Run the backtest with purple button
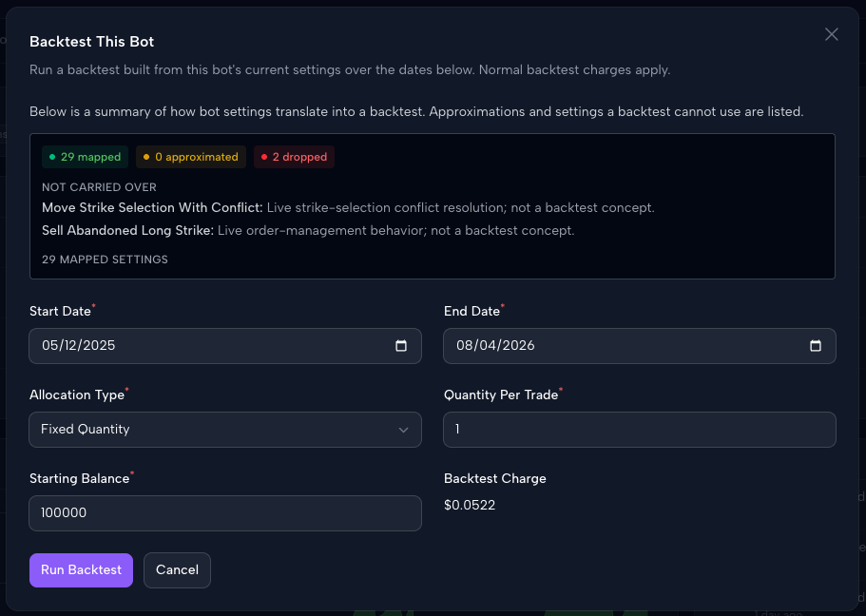The image size is (866, 616). (x=81, y=570)
